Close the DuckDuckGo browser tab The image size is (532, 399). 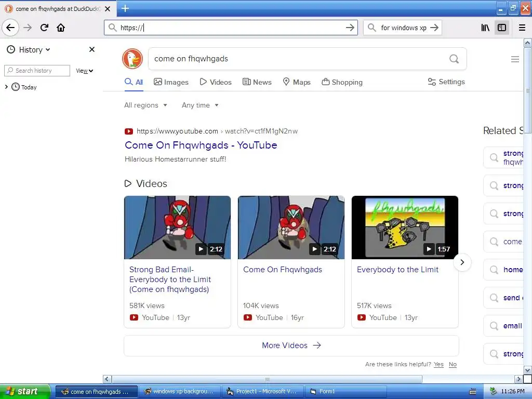click(x=108, y=9)
